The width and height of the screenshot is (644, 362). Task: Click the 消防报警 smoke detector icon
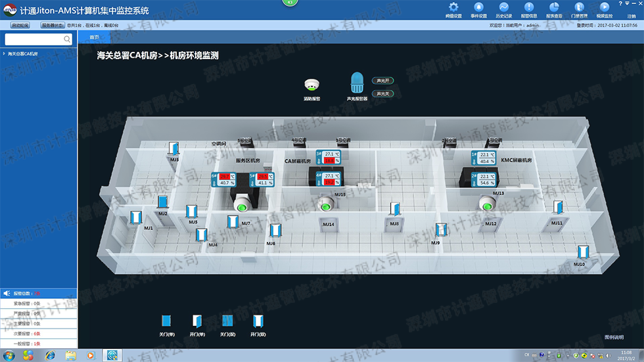311,85
